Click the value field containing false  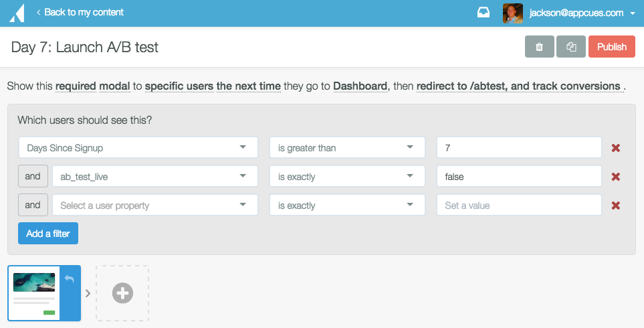click(519, 176)
